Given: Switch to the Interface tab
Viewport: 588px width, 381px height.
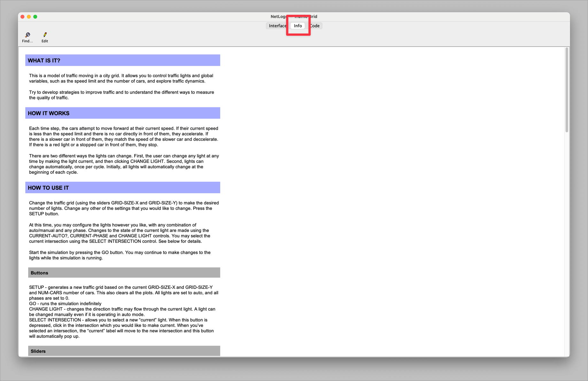Looking at the screenshot, I should coord(277,26).
